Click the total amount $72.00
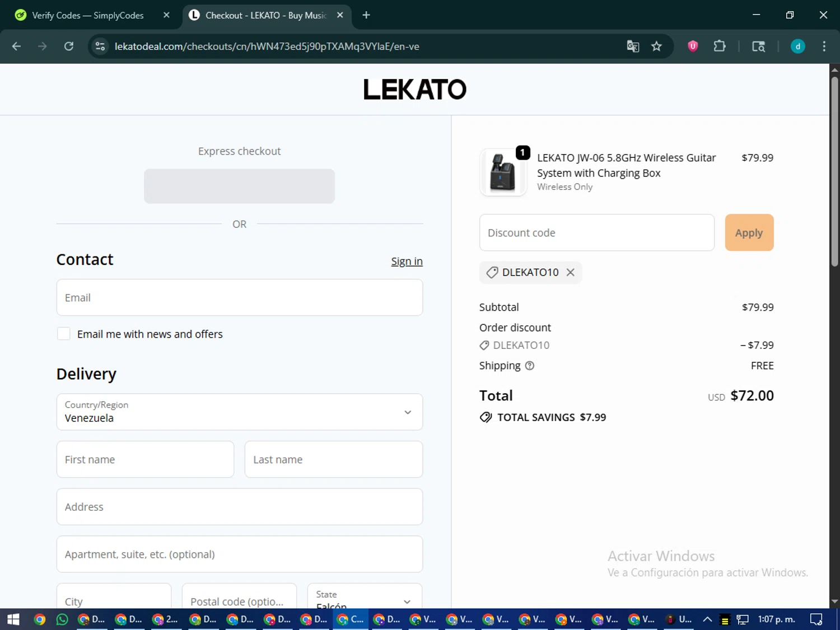 (x=752, y=395)
